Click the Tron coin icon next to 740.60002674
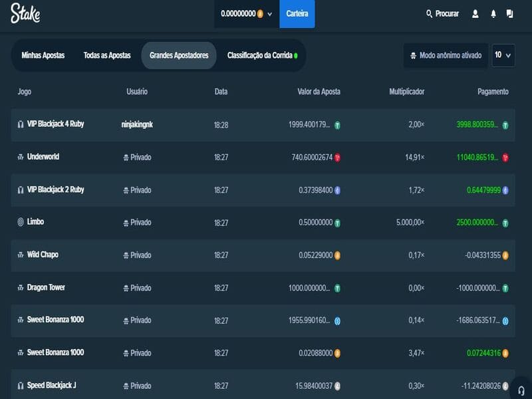Screen dimensions: 532x399 (337, 158)
